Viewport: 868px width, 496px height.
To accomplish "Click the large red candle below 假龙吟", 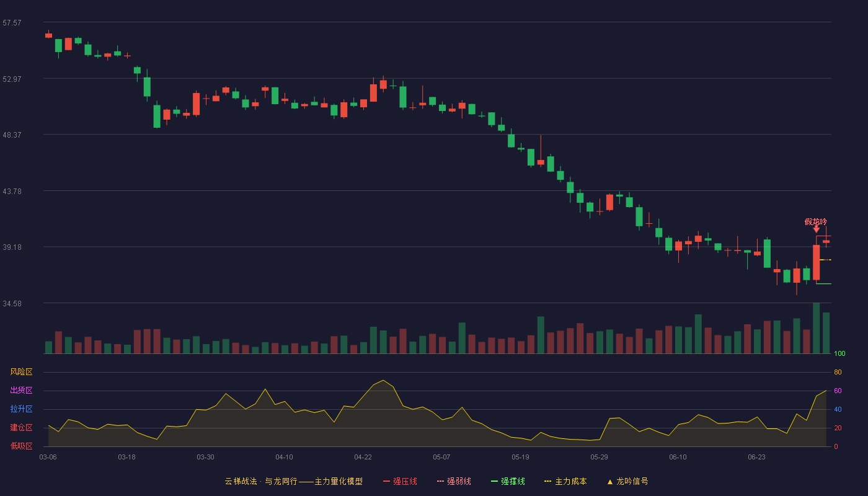I will 816,262.
